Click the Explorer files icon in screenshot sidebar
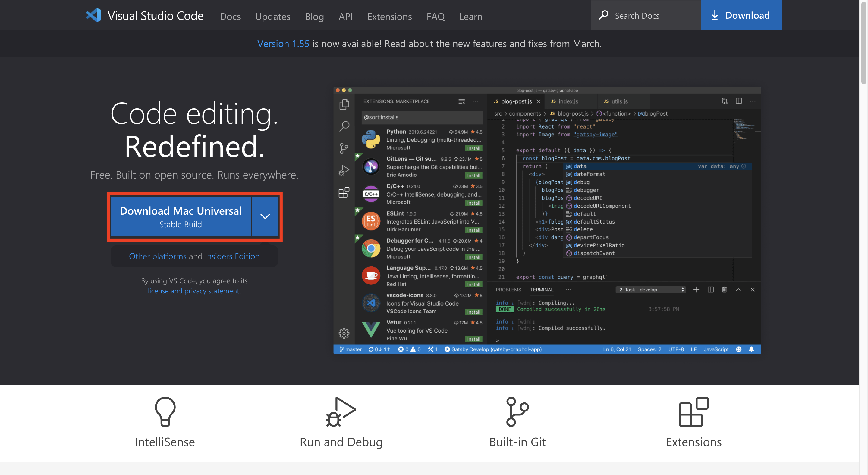Image resolution: width=868 pixels, height=475 pixels. tap(344, 104)
